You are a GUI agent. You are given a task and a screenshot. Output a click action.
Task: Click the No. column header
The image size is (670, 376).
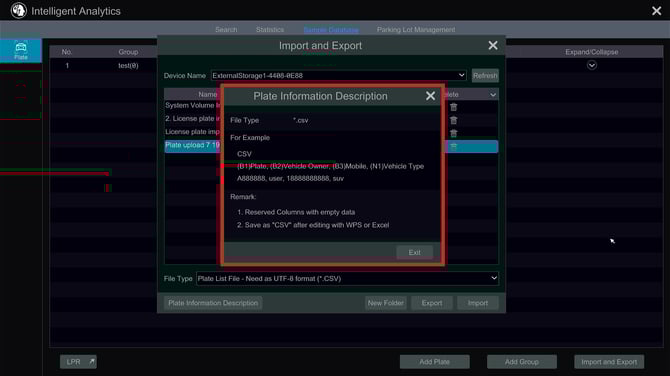[x=67, y=52]
